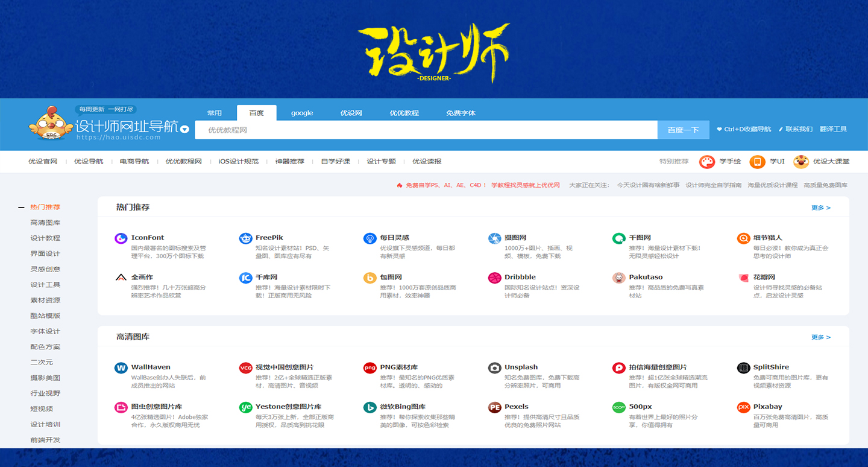Click the Pexels PE icon

click(494, 408)
